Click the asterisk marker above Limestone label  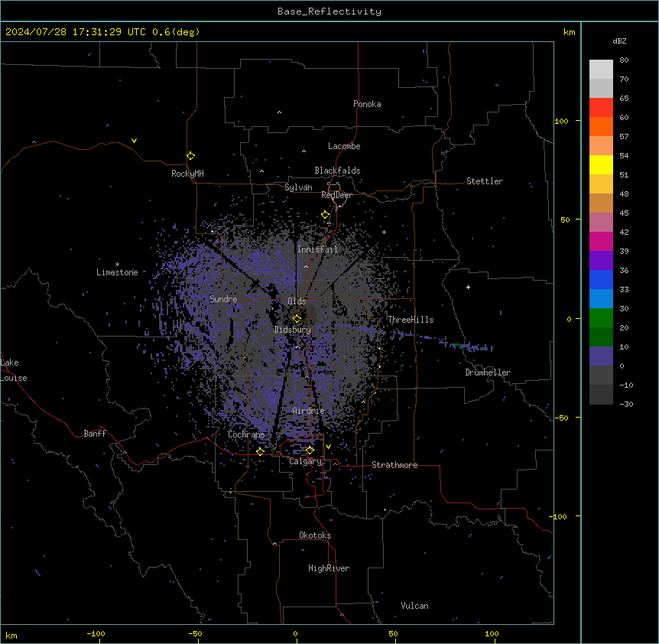(117, 265)
